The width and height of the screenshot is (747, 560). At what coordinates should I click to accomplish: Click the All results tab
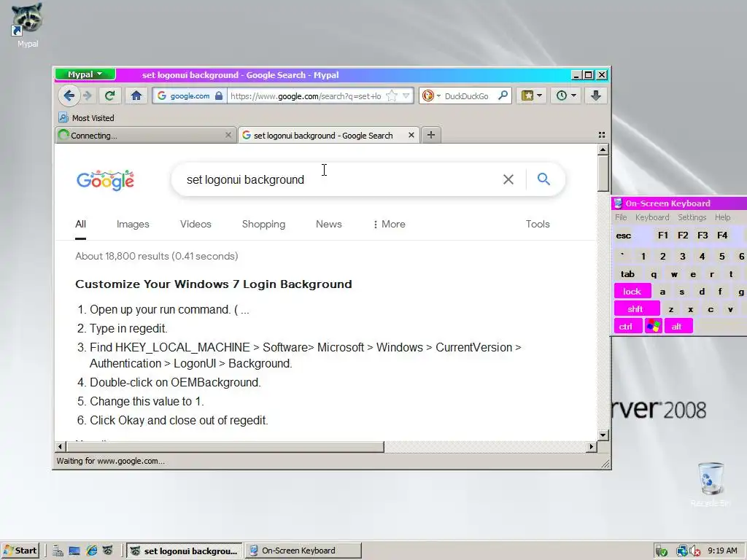coord(80,224)
